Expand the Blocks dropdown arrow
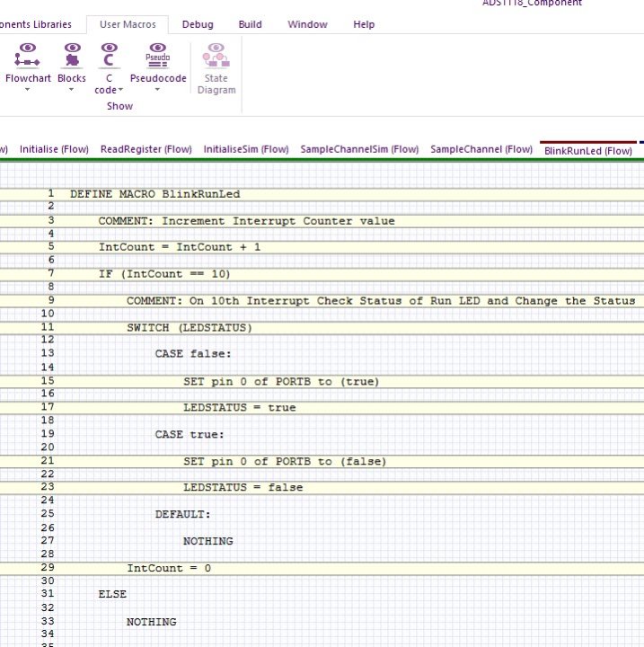Viewport: 644px width, 647px height. pyautogui.click(x=71, y=90)
